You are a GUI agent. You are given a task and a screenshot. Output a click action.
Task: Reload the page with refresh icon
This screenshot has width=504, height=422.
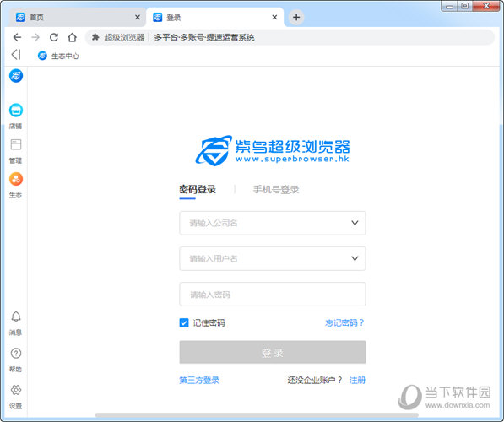[54, 37]
